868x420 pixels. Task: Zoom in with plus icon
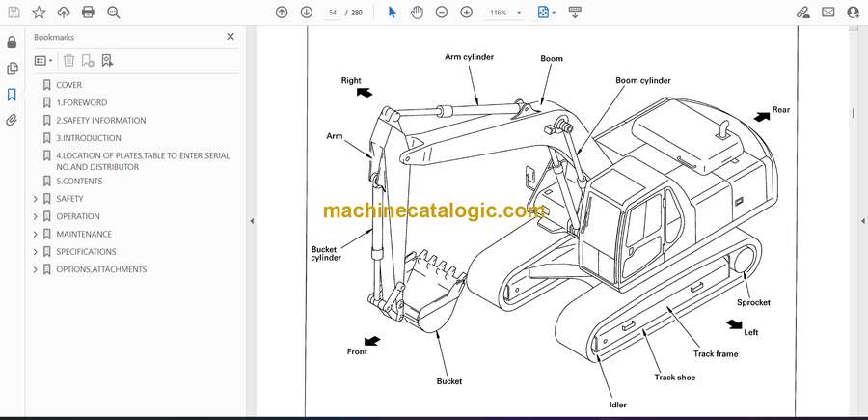click(467, 13)
